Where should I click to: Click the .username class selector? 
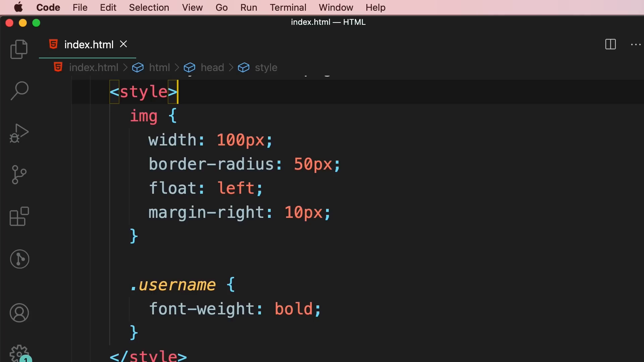click(173, 285)
